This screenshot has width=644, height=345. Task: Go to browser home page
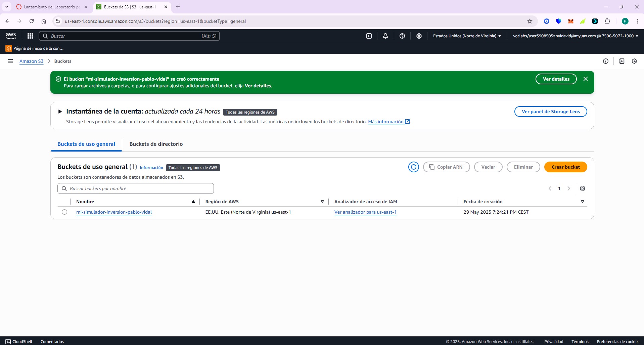[44, 21]
